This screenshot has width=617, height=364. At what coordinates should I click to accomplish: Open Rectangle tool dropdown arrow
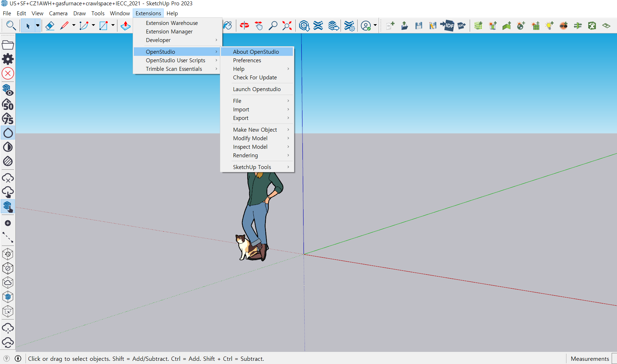113,26
